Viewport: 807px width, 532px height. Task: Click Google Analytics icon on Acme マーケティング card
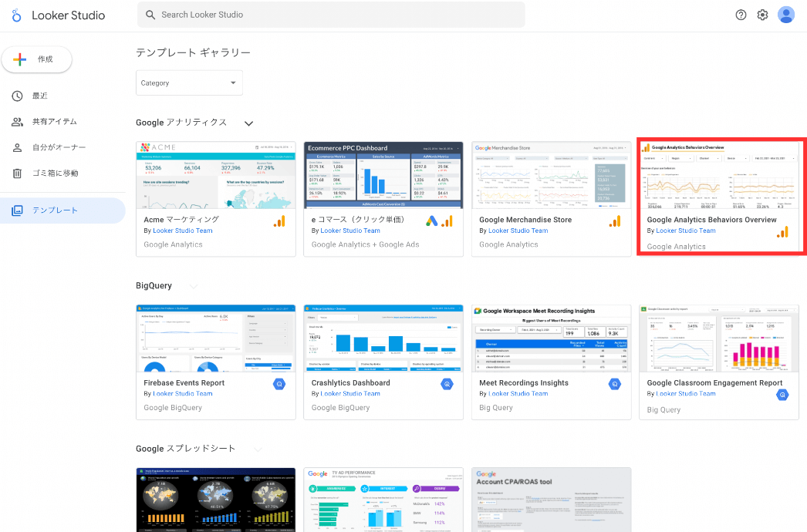tap(279, 222)
